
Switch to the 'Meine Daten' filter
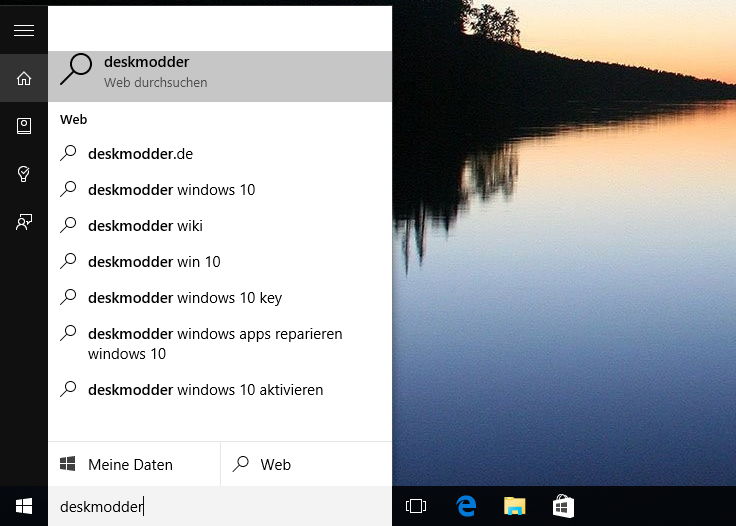pyautogui.click(x=134, y=464)
